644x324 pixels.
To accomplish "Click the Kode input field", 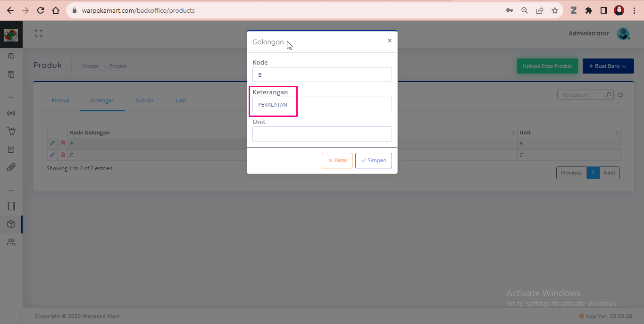I will tap(322, 75).
